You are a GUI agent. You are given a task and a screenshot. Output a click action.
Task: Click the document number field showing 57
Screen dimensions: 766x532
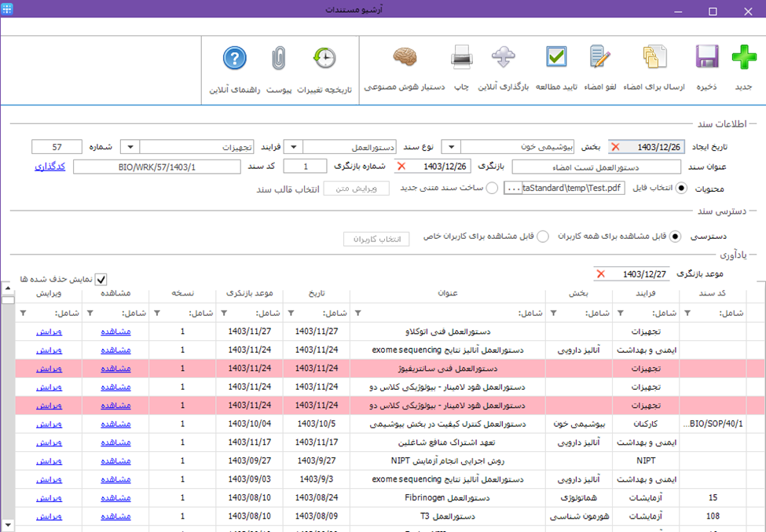tap(57, 147)
